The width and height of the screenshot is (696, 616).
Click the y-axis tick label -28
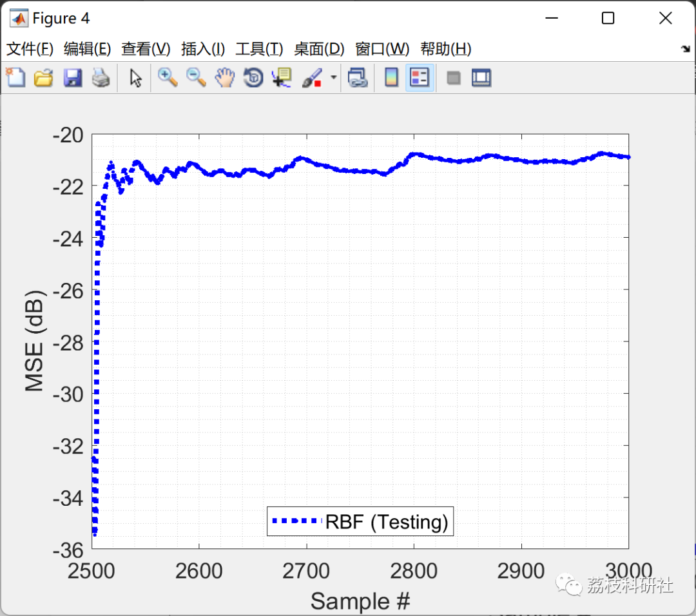click(x=68, y=343)
